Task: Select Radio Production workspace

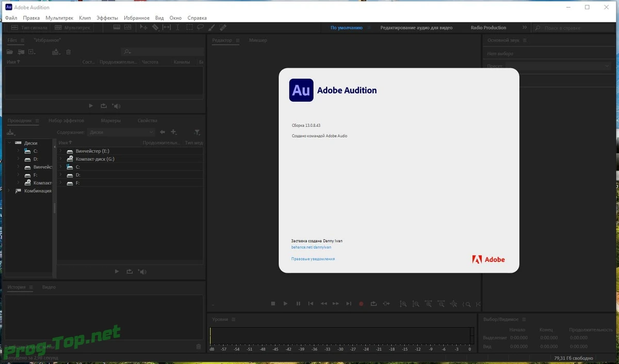Action: 488,28
